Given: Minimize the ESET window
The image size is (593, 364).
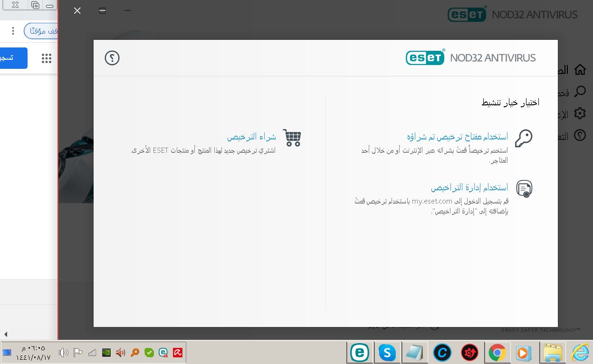Looking at the screenshot, I should point(127,10).
